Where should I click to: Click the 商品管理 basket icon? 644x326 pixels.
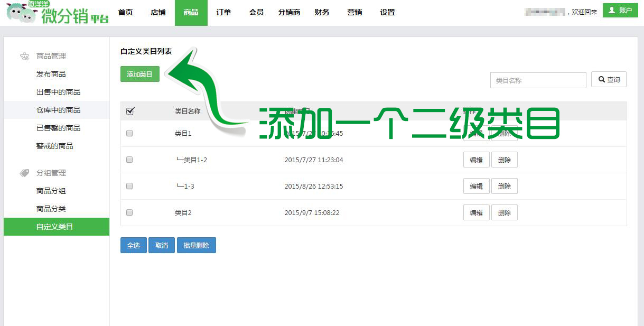(x=24, y=56)
